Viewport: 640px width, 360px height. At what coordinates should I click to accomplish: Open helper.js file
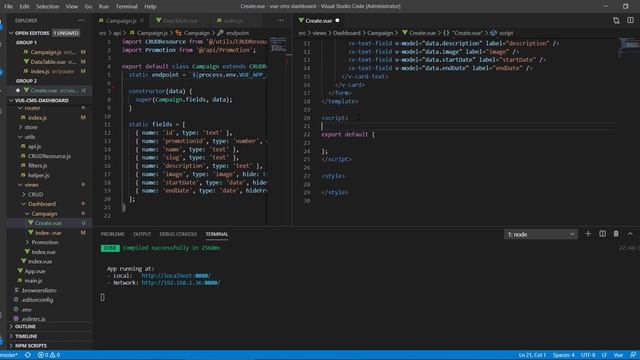pos(38,175)
